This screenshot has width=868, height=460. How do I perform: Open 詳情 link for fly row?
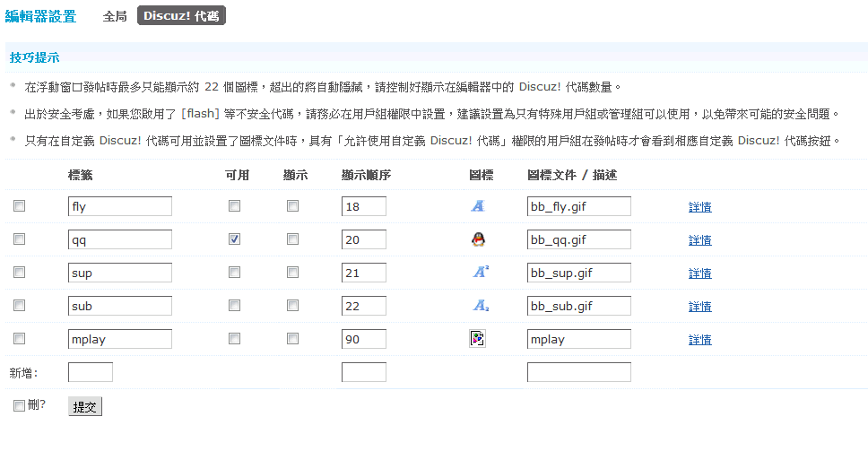pyautogui.click(x=699, y=207)
